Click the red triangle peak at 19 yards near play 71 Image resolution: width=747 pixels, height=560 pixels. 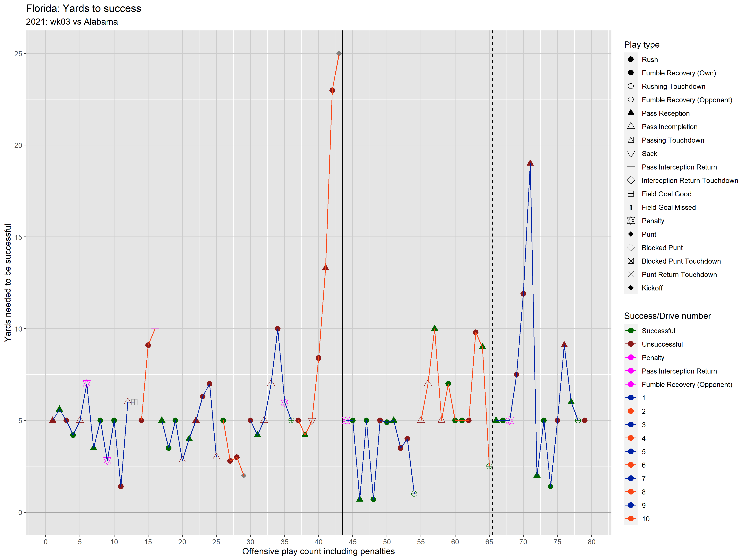click(530, 163)
